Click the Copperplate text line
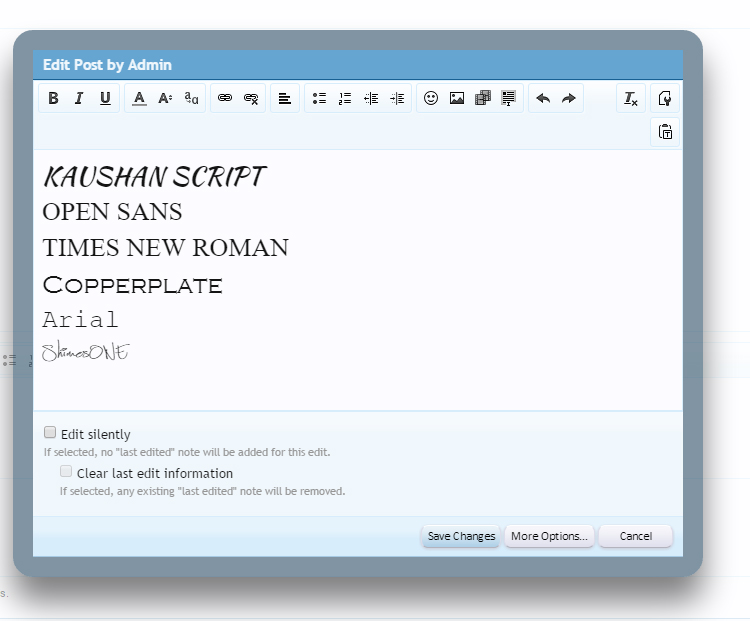Viewport: 750px width, 621px height. point(132,285)
